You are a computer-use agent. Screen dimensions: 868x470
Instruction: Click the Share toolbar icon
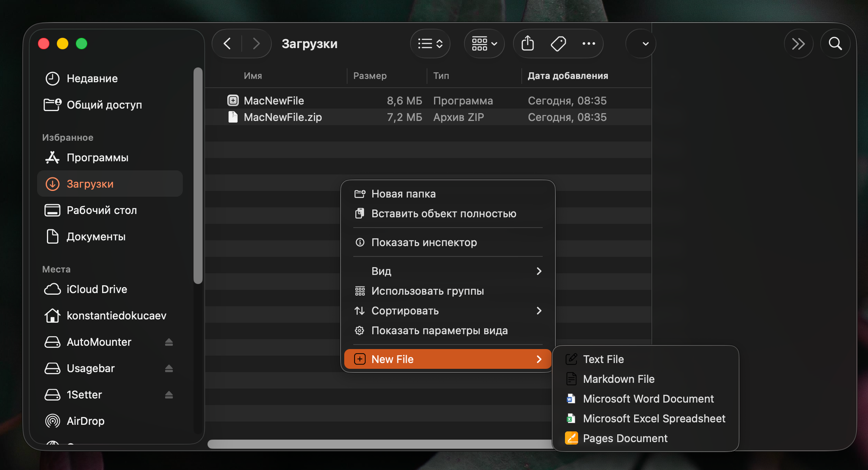pos(527,43)
